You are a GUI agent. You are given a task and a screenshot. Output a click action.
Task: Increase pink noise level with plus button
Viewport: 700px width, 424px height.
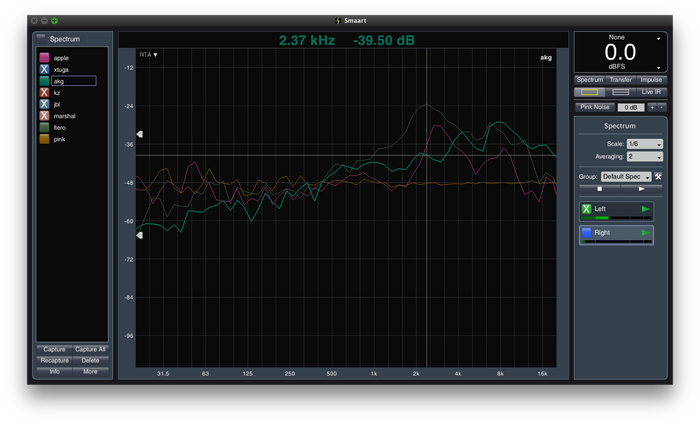click(x=652, y=106)
